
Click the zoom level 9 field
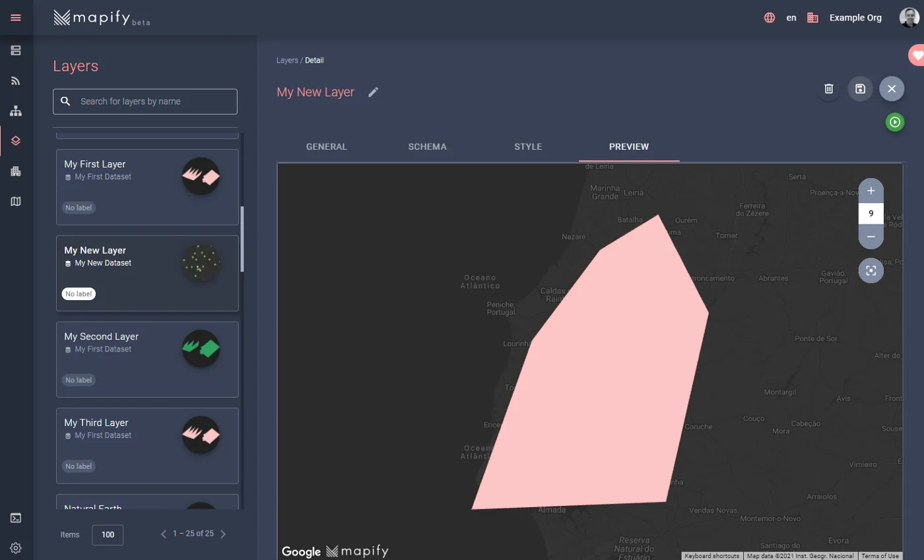coord(871,214)
